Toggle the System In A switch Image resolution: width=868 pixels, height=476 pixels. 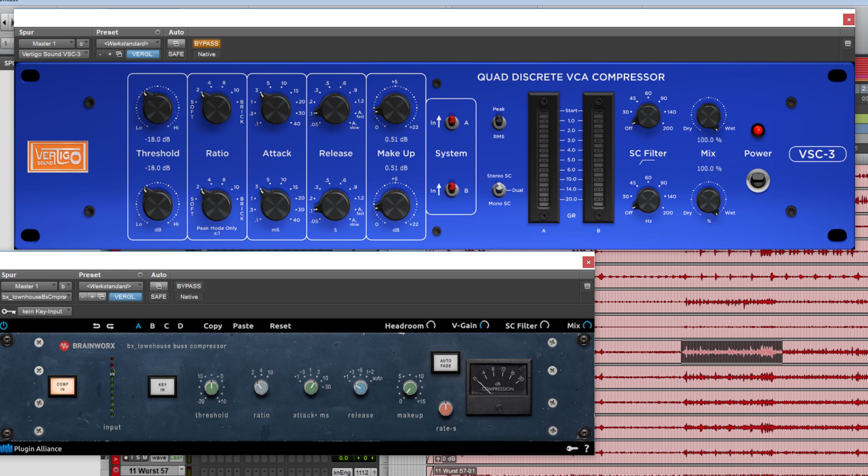tap(452, 123)
